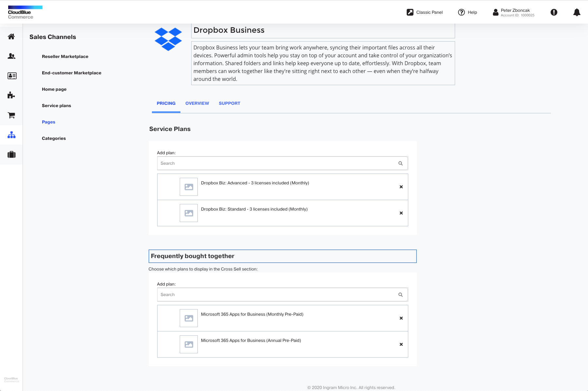Remove Microsoft 365 Apps Annual Pre-Paid plan
This screenshot has width=588, height=391.
click(401, 344)
